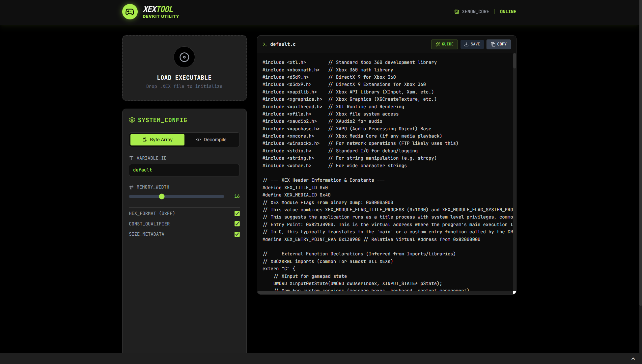Click the LOAD EXECUTABLE drop zone
Viewport: 642px width, 364px height.
tap(184, 68)
